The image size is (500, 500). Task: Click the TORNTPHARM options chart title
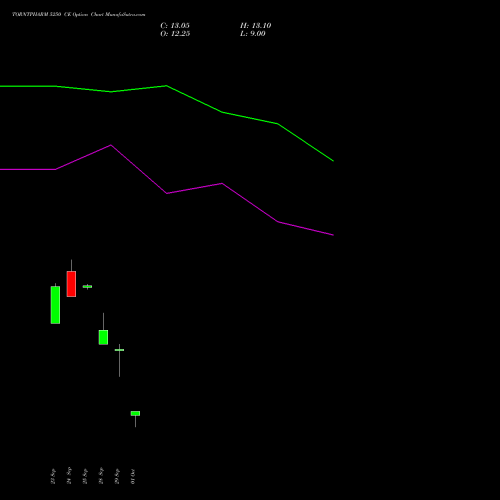pos(79,15)
